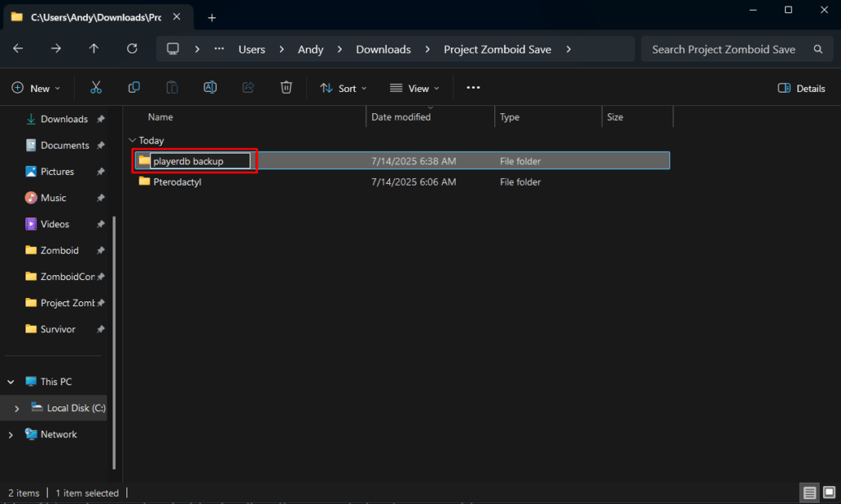The height and width of the screenshot is (504, 841).
Task: Select Project Zomboid Save in the breadcrumb
Action: 497,49
